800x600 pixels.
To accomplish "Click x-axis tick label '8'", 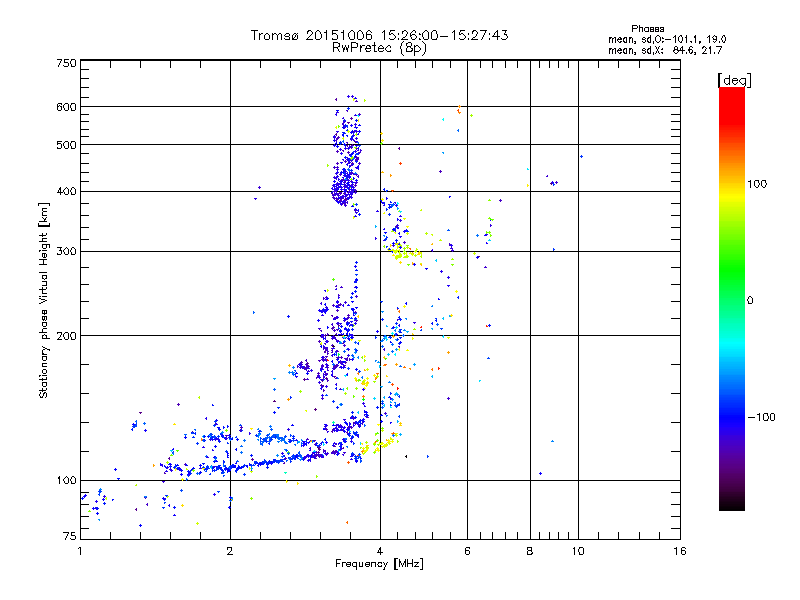I will [530, 551].
